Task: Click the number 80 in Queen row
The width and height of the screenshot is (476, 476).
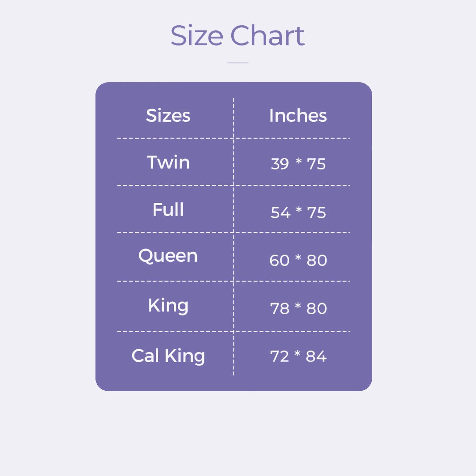Action: pos(316,260)
